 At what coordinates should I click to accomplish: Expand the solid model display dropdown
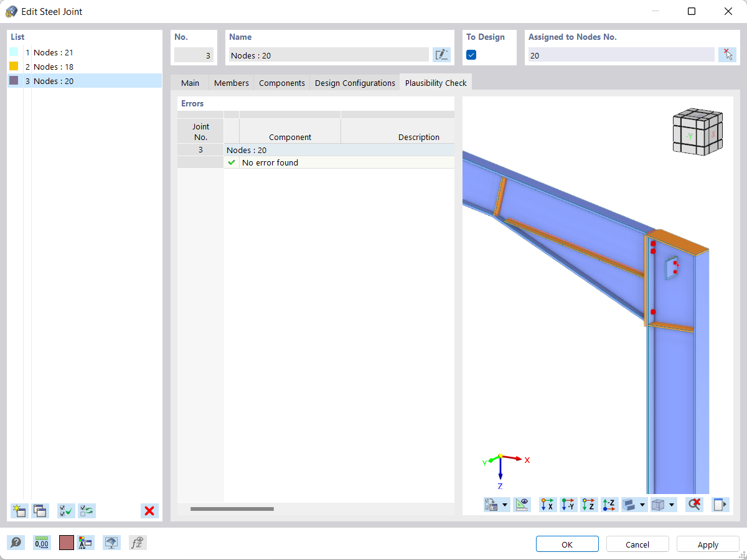(642, 505)
